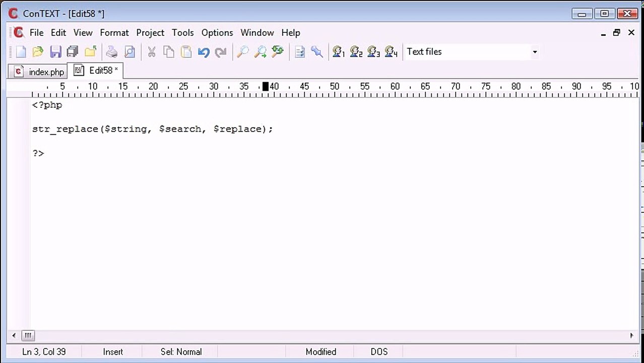Save all files (multiple disks icon)

coord(73,51)
